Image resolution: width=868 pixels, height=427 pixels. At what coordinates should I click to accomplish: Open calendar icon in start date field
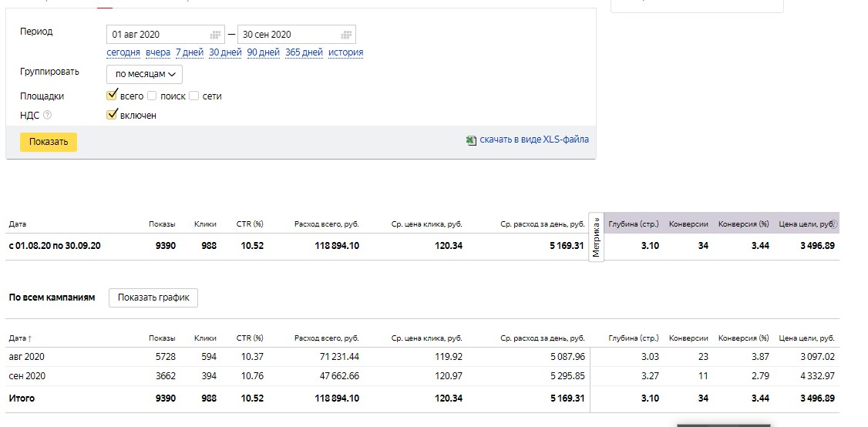coord(216,35)
